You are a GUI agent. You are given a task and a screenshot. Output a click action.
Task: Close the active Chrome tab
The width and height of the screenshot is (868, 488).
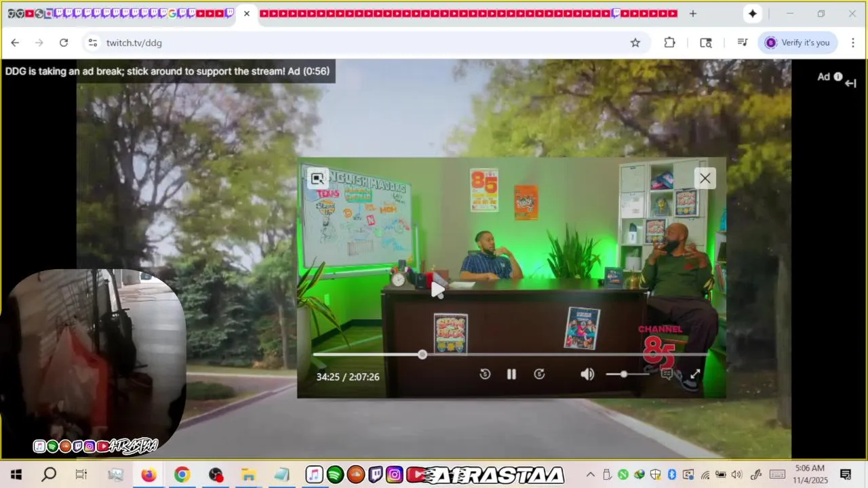pos(247,14)
